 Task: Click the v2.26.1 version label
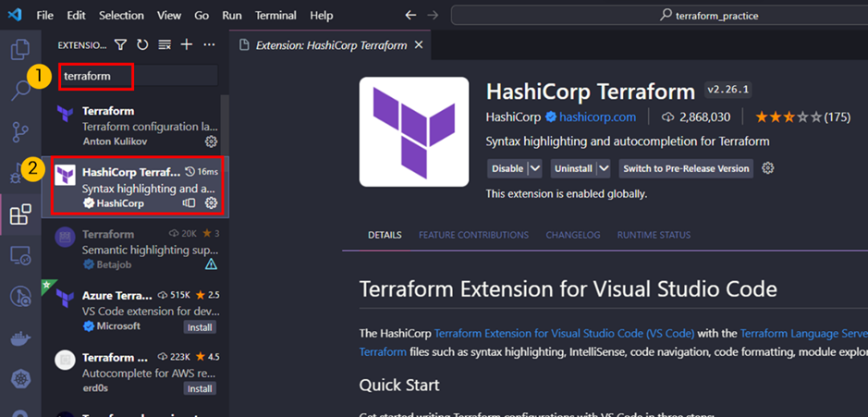pos(727,90)
